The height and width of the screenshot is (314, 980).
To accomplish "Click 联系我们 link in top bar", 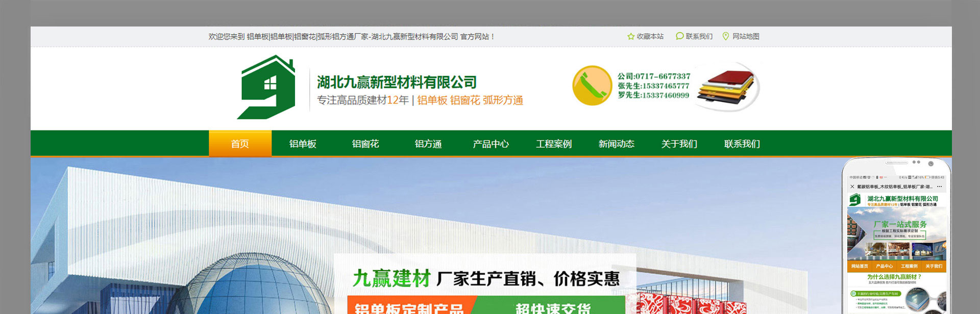I will (x=699, y=37).
